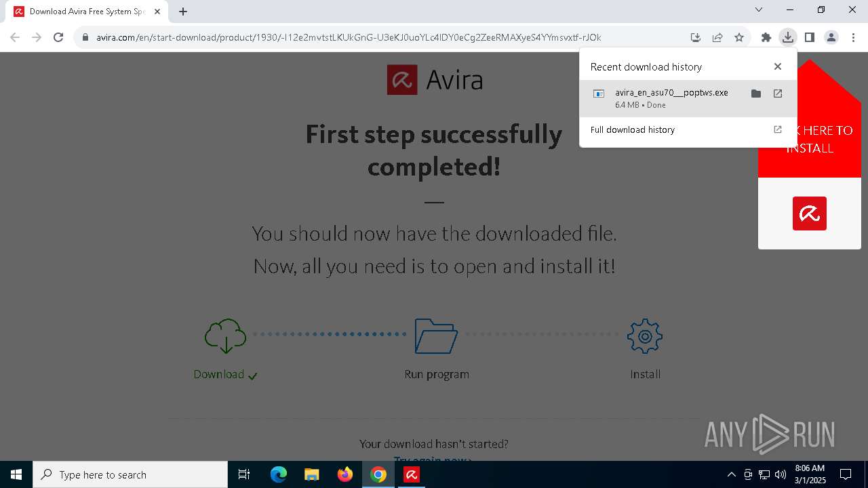This screenshot has width=868, height=488.
Task: Click the Download step label
Action: click(218, 374)
